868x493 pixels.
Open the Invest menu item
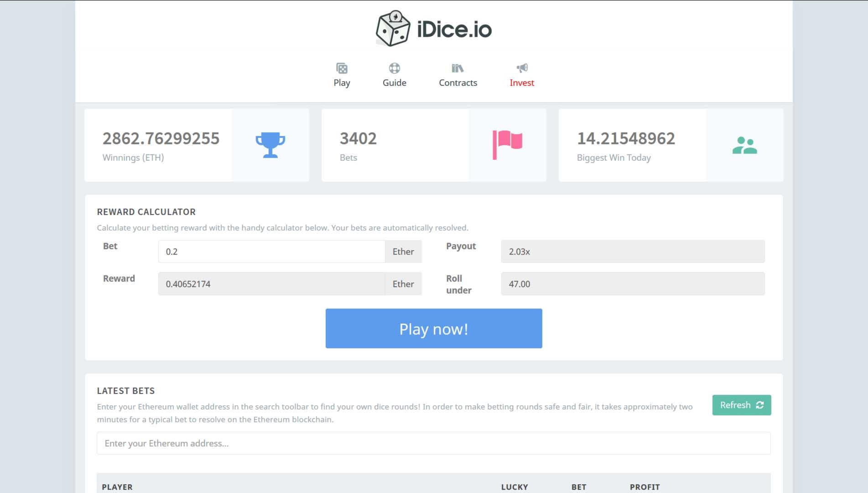pyautogui.click(x=522, y=75)
